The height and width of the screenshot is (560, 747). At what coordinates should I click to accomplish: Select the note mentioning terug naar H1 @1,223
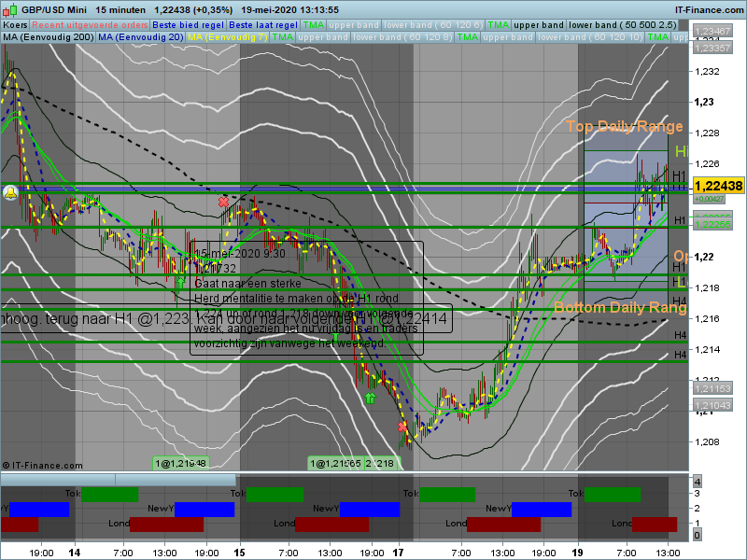[226, 318]
